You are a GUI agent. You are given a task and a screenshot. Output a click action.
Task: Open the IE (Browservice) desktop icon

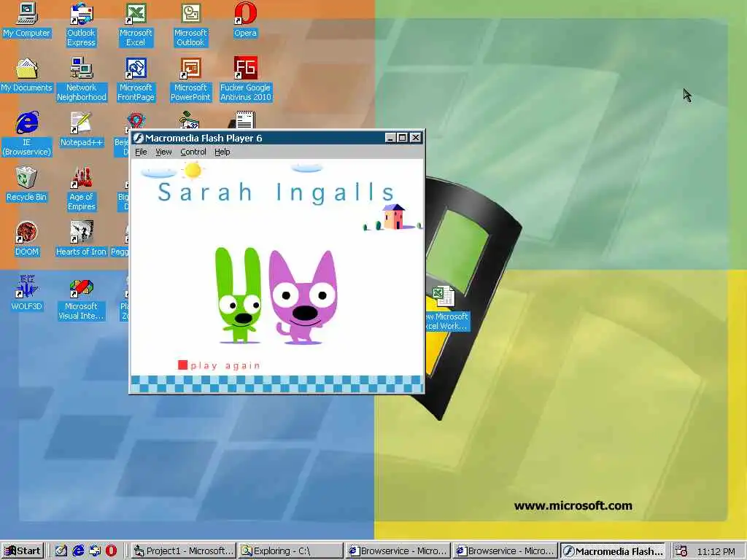[27, 134]
